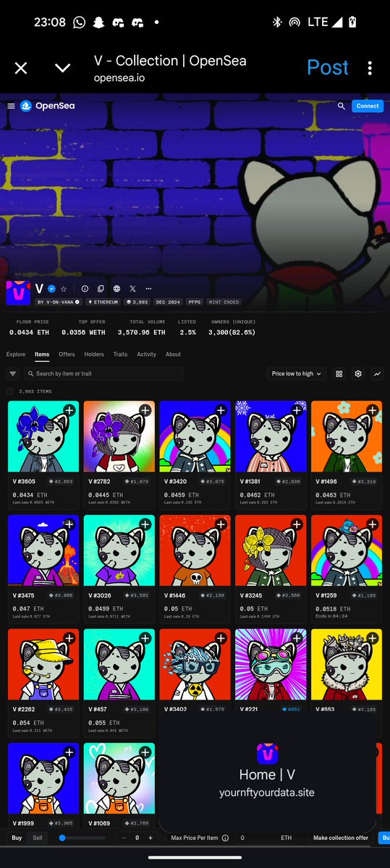
Task: Click the sweep quantity slider handle
Action: [x=62, y=838]
